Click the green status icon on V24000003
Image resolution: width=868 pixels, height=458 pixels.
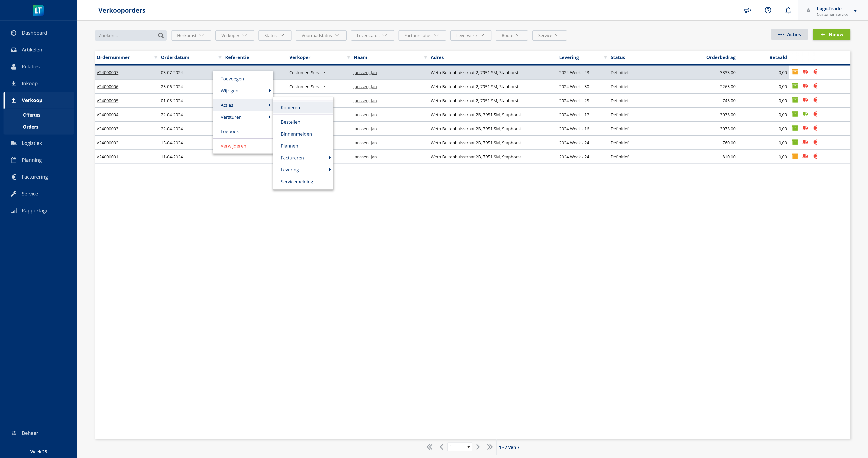(795, 129)
